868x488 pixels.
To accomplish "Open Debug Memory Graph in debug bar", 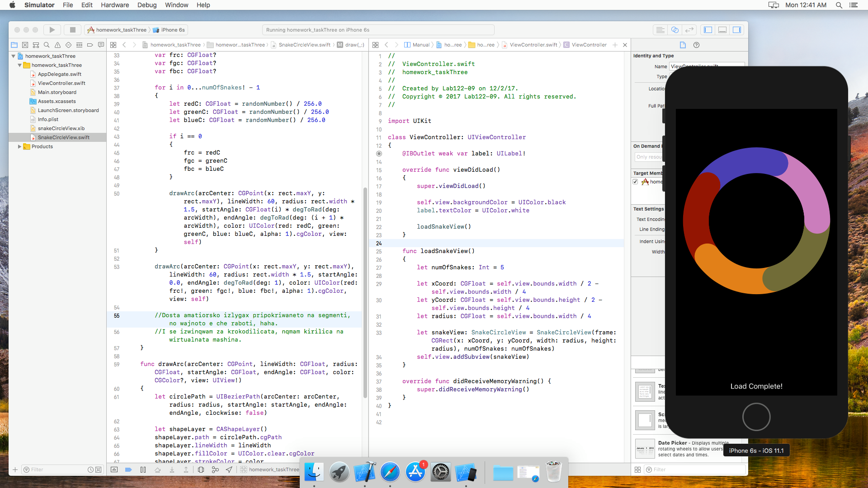I will [x=215, y=469].
